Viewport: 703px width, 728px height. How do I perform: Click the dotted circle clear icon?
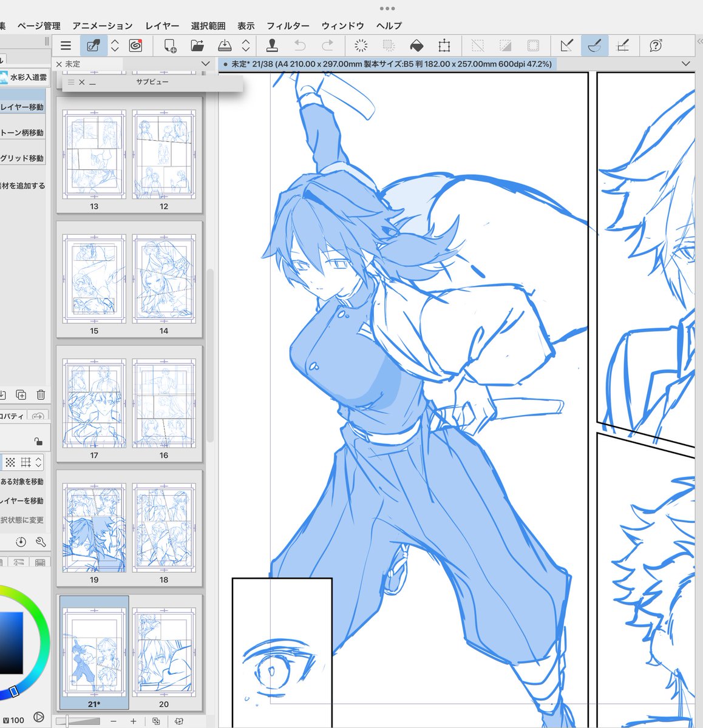click(x=361, y=45)
